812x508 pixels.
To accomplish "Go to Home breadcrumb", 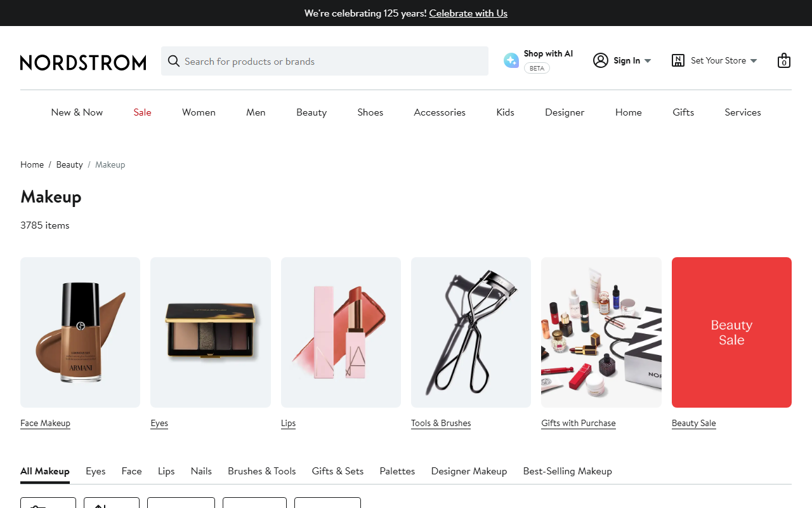I will [32, 164].
